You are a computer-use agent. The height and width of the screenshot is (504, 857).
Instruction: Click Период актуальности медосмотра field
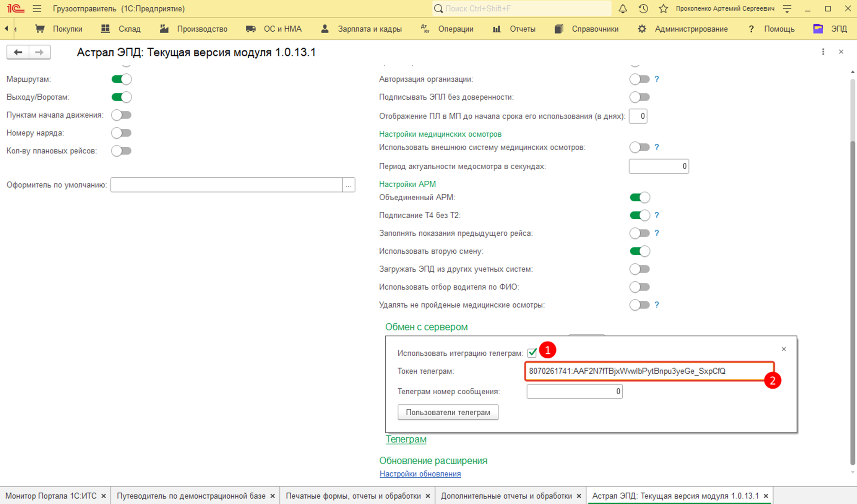659,166
